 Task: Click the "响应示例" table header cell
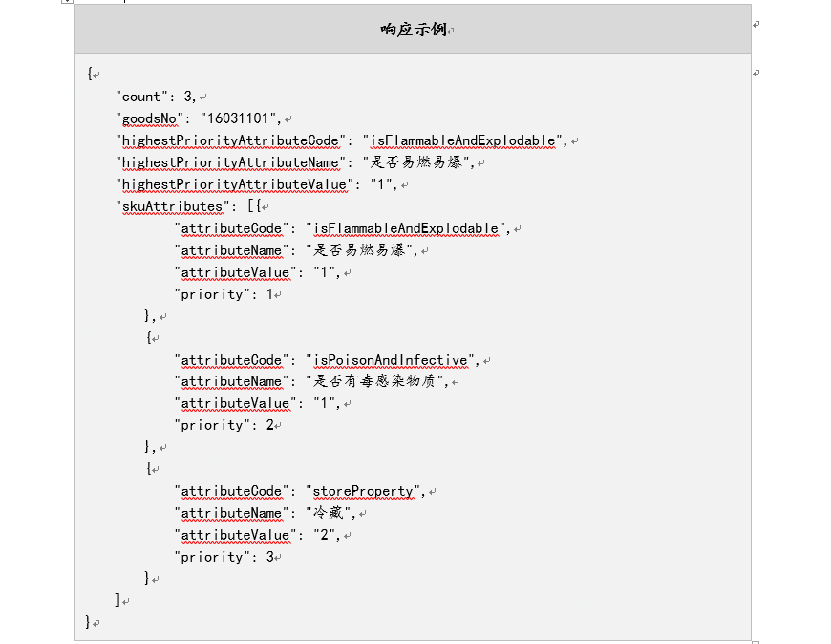coord(413,30)
